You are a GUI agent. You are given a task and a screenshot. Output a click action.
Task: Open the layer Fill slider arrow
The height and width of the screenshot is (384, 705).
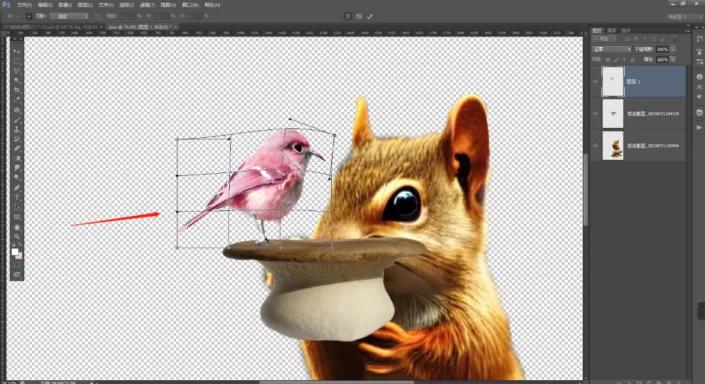click(673, 59)
